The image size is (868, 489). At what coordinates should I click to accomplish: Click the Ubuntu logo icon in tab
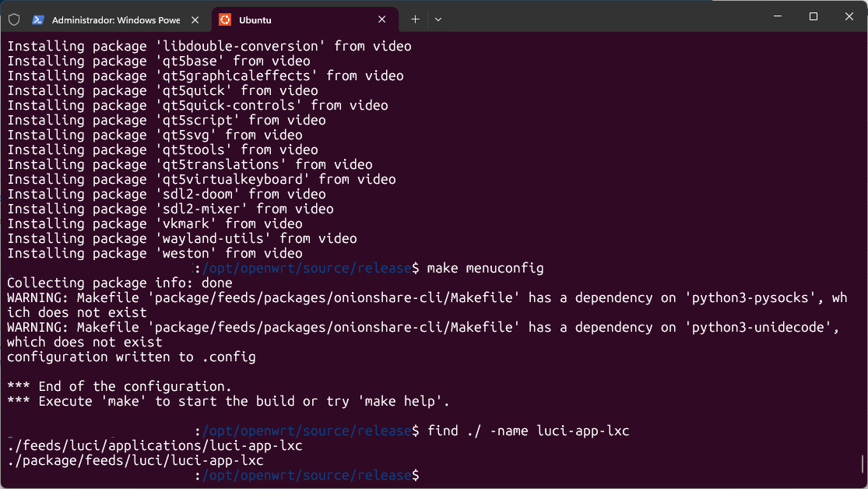coord(225,19)
